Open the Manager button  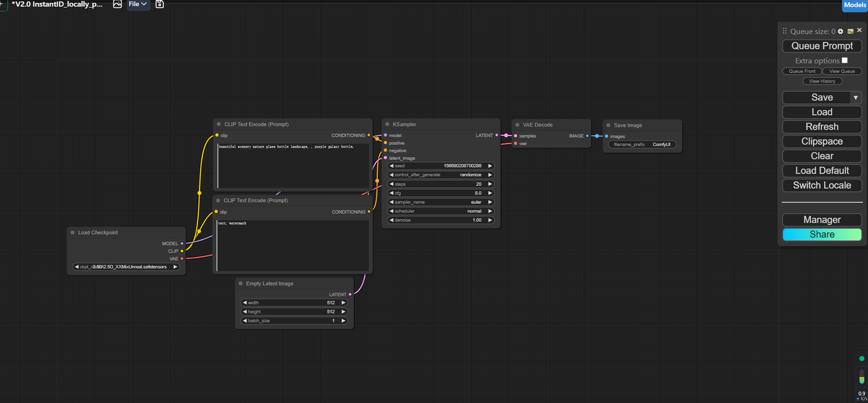pos(822,220)
